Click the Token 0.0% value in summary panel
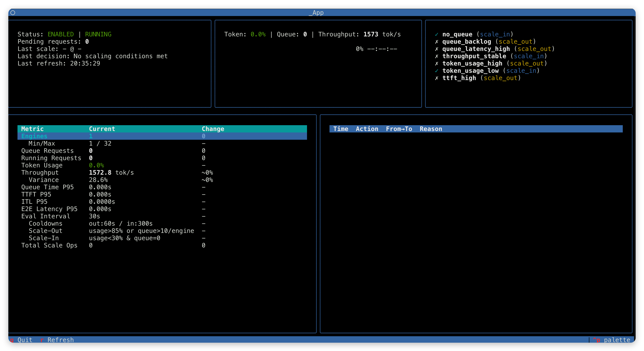Image resolution: width=644 pixels, height=351 pixels. (258, 34)
